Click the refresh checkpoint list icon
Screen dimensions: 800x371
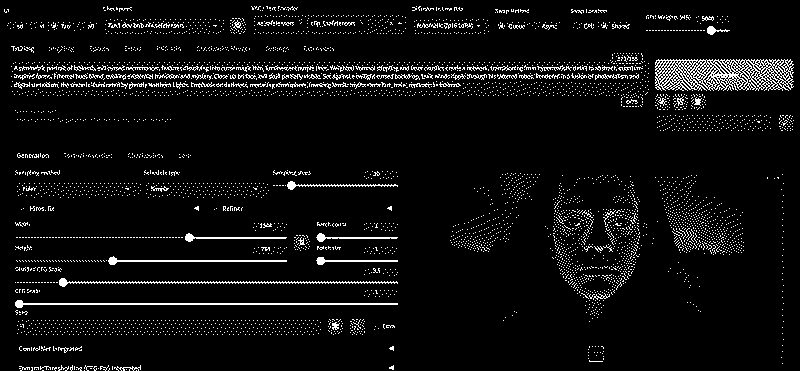(x=237, y=26)
